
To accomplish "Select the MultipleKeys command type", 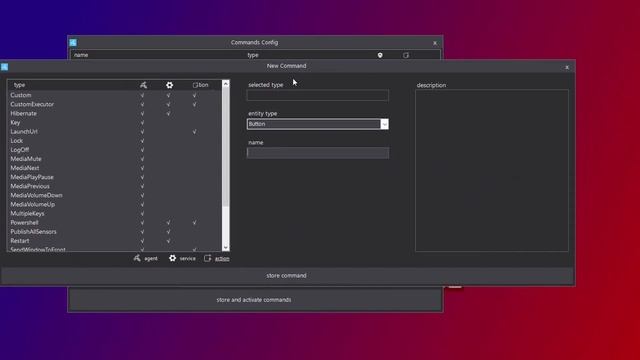I will (115, 213).
